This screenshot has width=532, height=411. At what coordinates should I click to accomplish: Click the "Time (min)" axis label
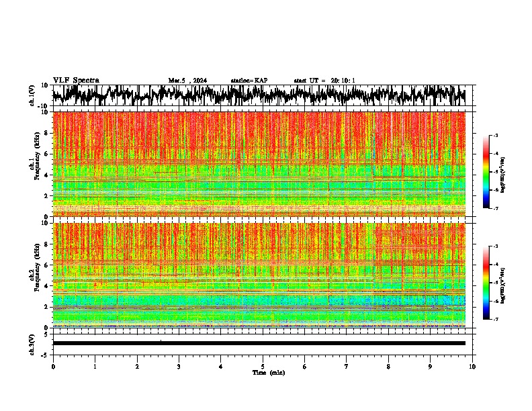tap(269, 373)
